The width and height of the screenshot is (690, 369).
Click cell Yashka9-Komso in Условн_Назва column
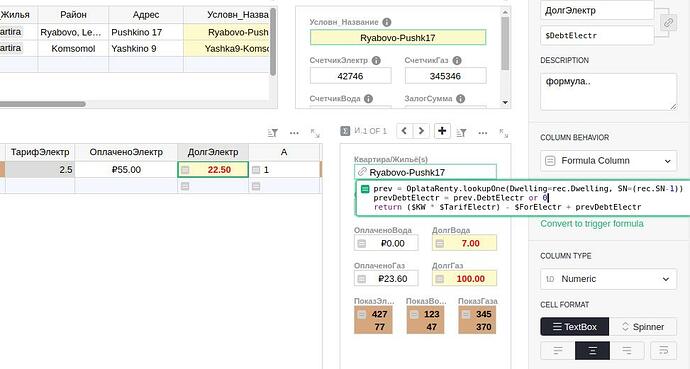[226, 48]
